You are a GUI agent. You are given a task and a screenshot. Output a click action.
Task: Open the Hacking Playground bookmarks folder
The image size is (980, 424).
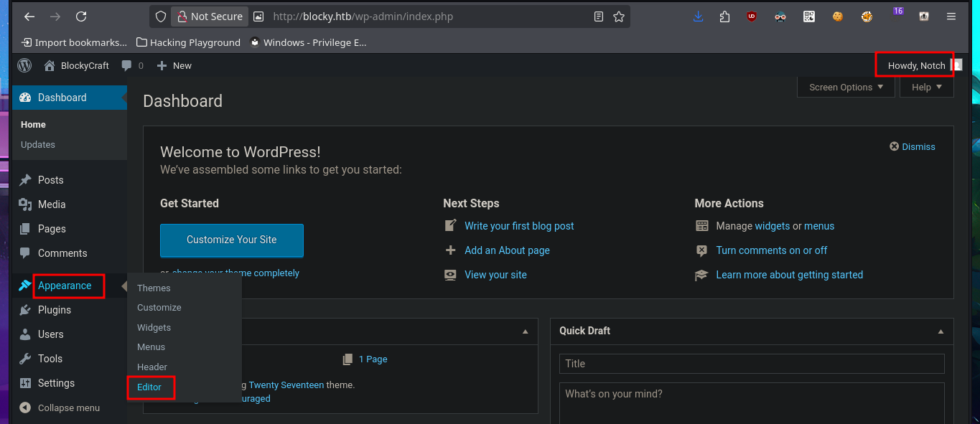(188, 42)
